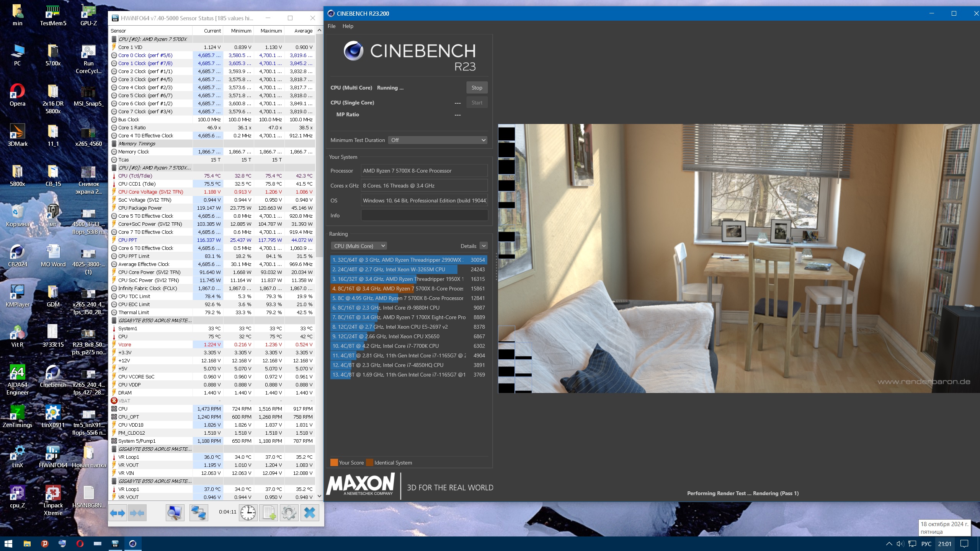
Task: Close sensors with the blue X icon
Action: pos(310,513)
